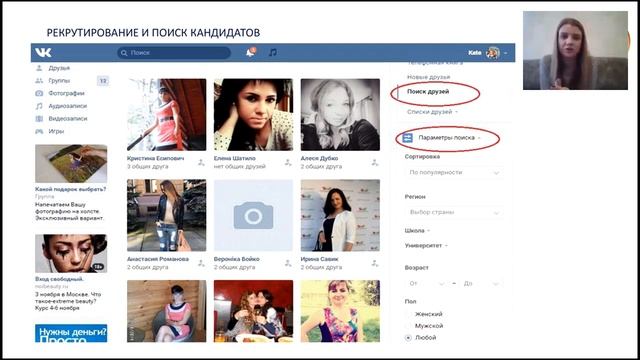The width and height of the screenshot is (640, 360).
Task: Select the Мужской gender radio button
Action: tap(408, 326)
